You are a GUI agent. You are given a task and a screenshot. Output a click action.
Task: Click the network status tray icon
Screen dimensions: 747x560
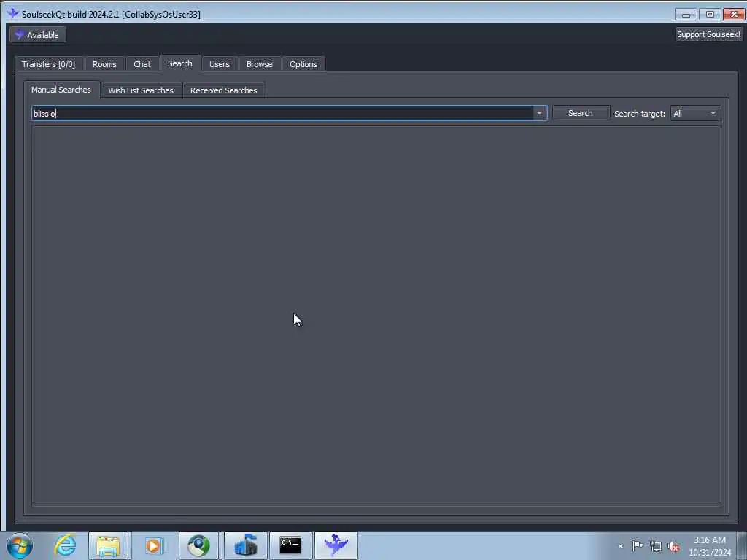pos(656,546)
